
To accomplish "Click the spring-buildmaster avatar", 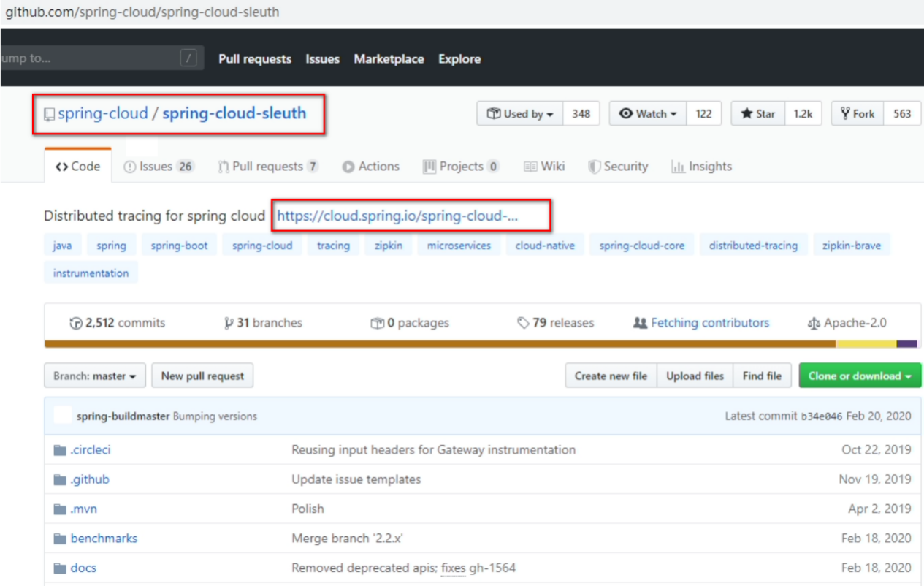I will 63,416.
